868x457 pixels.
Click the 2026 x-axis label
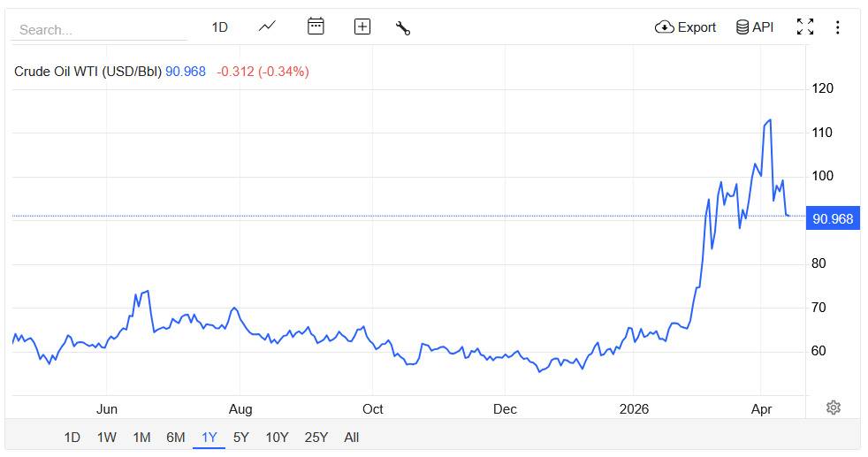(634, 409)
